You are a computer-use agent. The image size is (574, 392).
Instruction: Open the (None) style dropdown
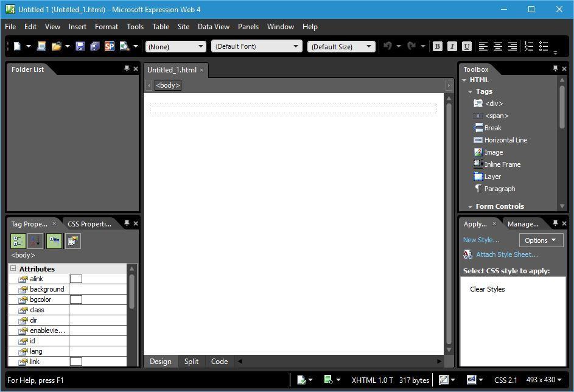pos(176,46)
